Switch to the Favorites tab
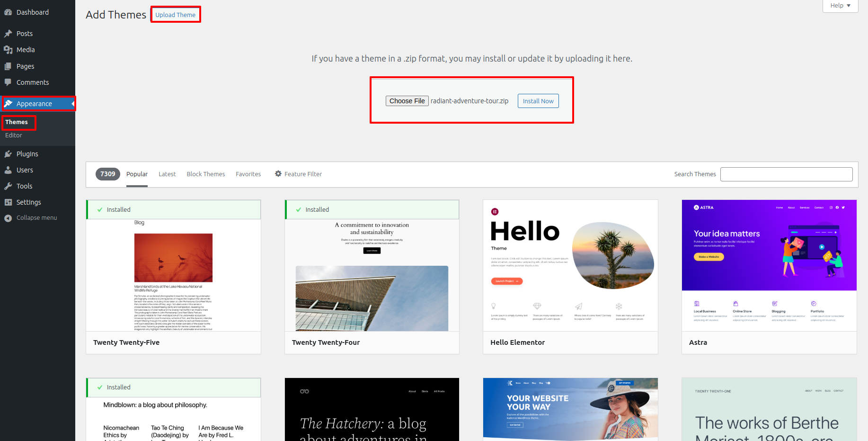The height and width of the screenshot is (441, 868). coord(248,174)
